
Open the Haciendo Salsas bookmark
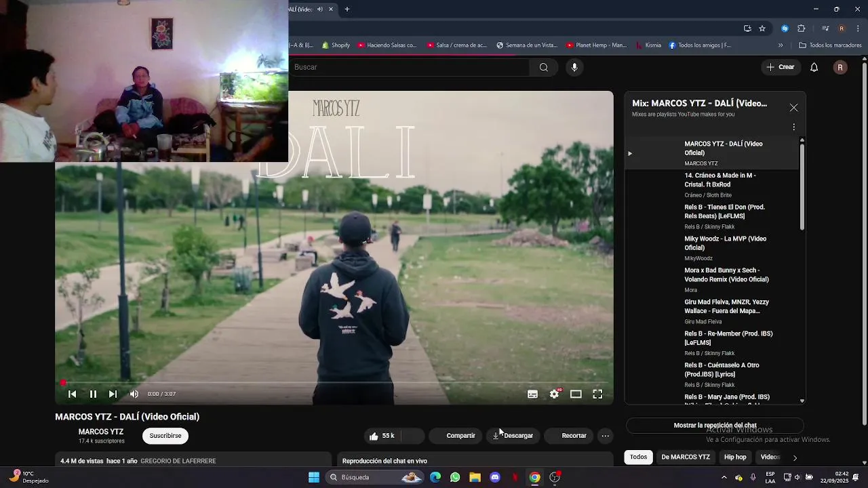point(387,45)
